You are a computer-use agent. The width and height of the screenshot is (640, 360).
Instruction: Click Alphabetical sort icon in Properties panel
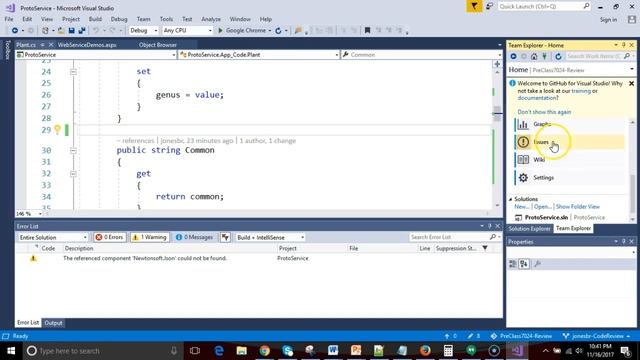pyautogui.click(x=524, y=264)
